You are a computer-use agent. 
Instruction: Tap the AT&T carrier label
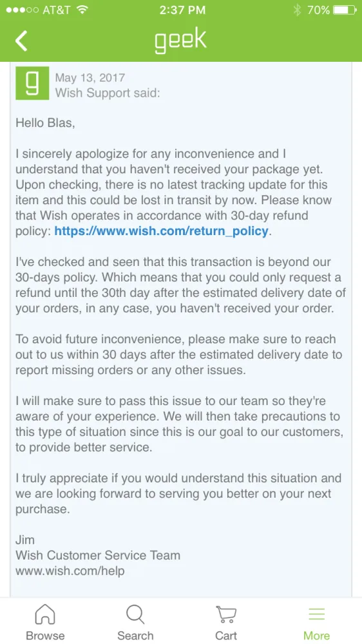point(57,10)
